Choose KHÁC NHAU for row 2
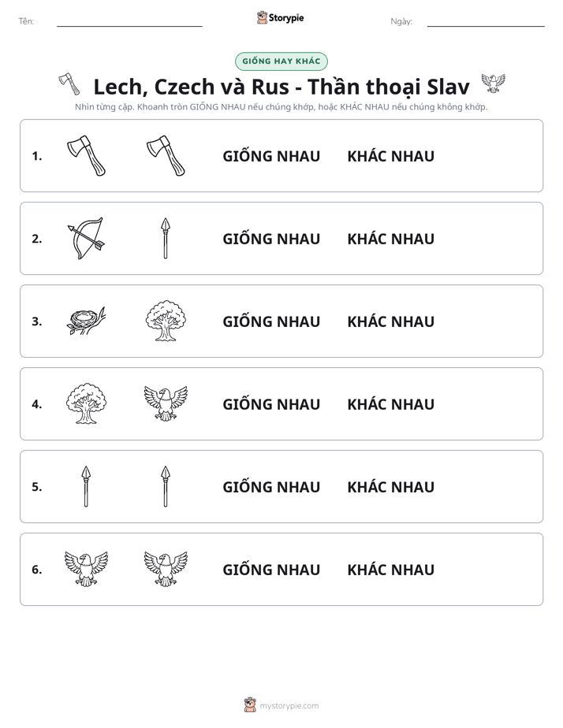563x728 pixels. [390, 239]
